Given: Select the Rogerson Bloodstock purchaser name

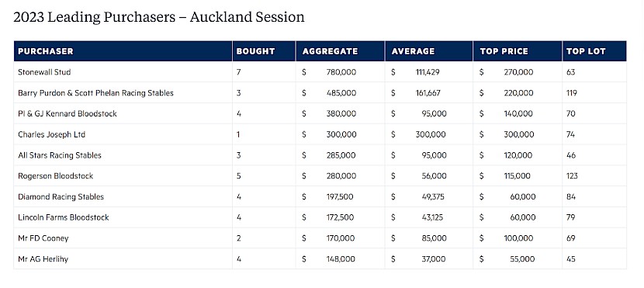Looking at the screenshot, I should click(x=55, y=176).
